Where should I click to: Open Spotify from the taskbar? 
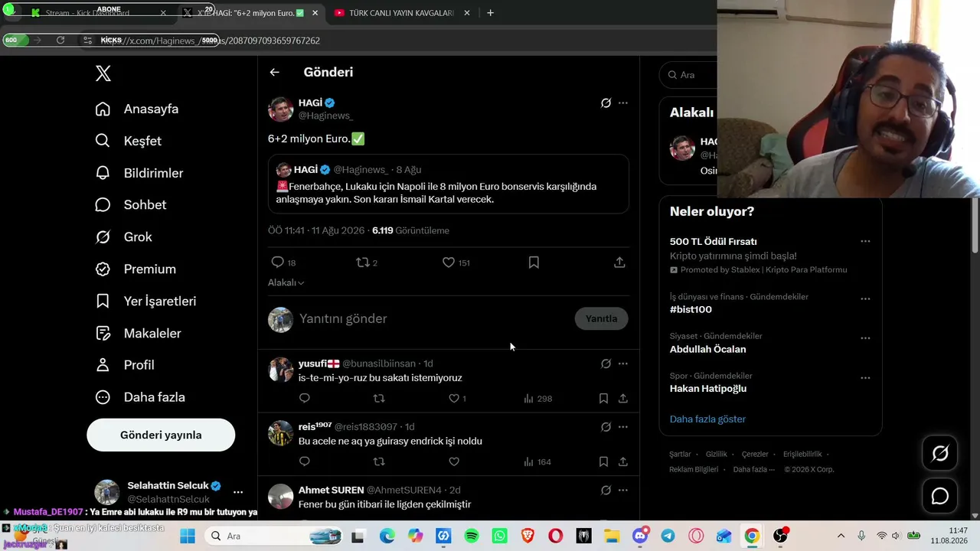[x=472, y=536]
